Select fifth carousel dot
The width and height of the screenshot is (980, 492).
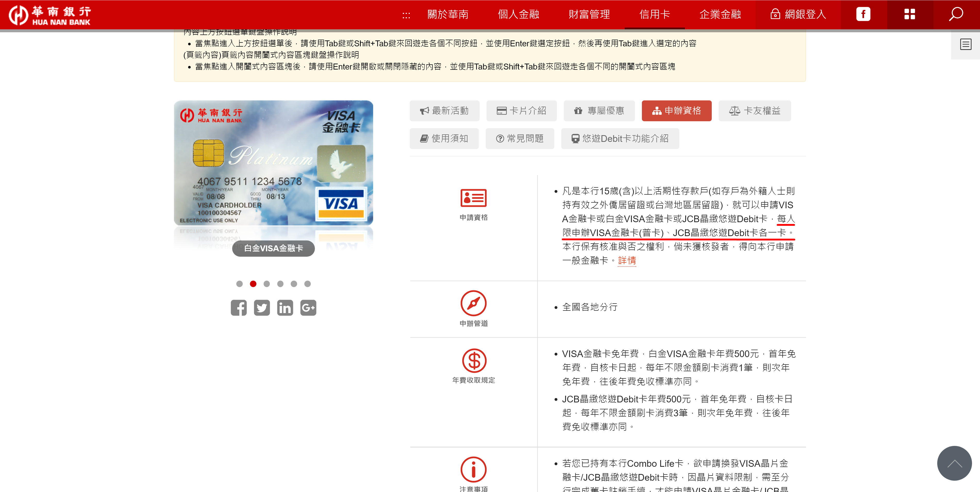294,284
